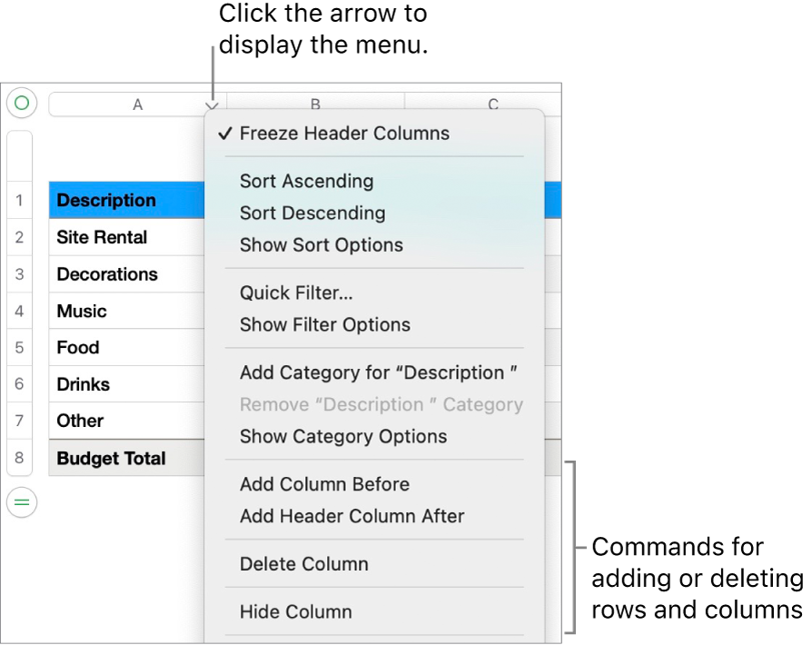Image resolution: width=812 pixels, height=645 pixels.
Task: Open Show Filter Options
Action: click(319, 323)
